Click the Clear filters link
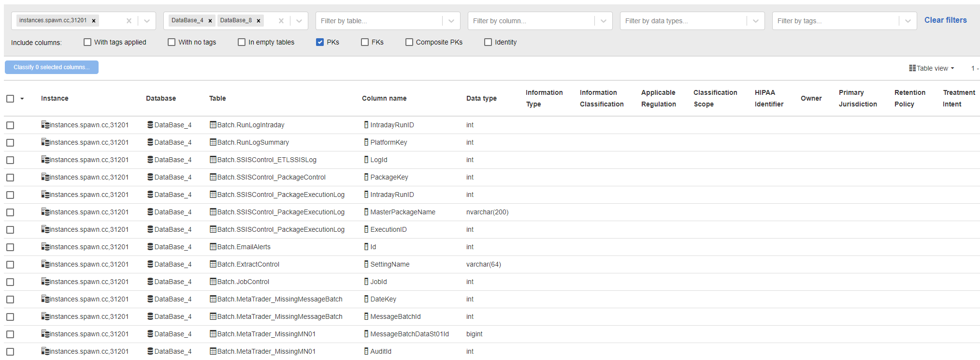The width and height of the screenshot is (980, 360). click(x=945, y=20)
